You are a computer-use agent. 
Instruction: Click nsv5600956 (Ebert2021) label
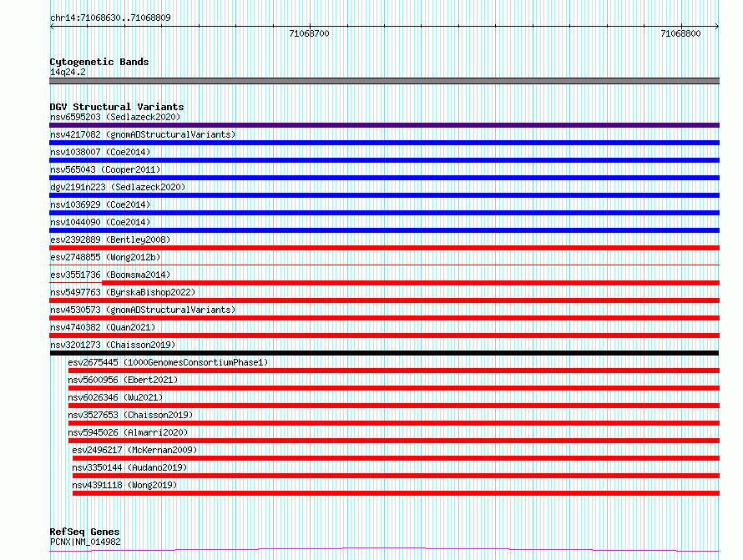(x=123, y=380)
